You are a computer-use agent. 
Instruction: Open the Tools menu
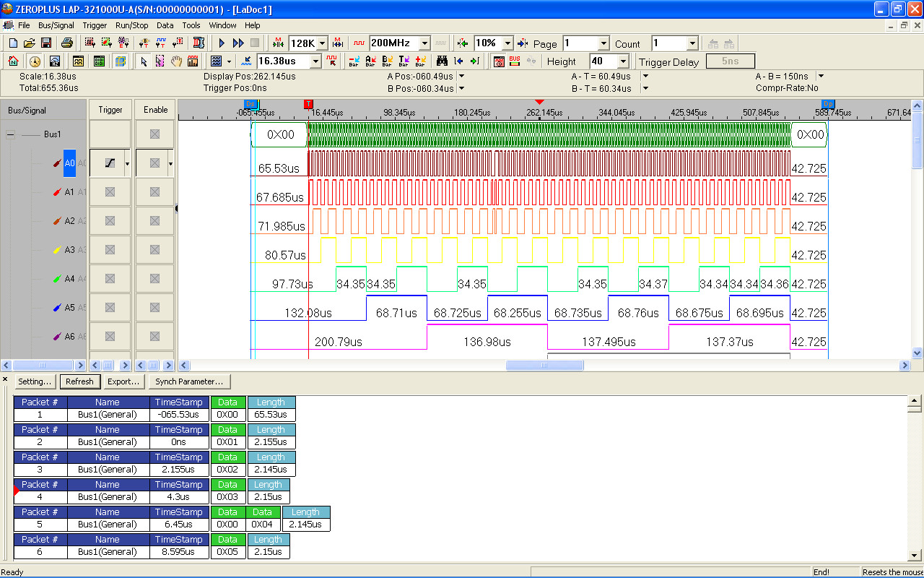(191, 25)
